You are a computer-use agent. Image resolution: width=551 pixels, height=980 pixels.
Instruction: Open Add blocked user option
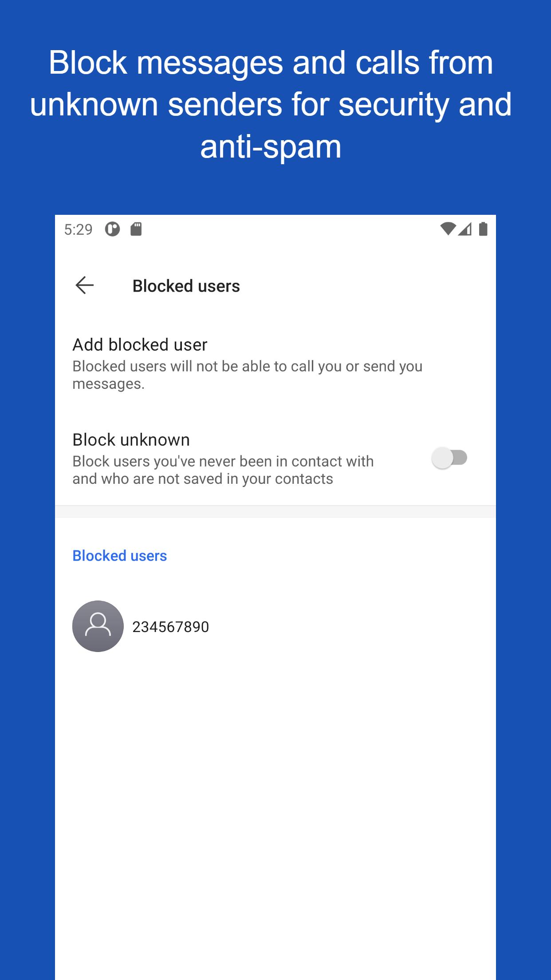coord(275,363)
